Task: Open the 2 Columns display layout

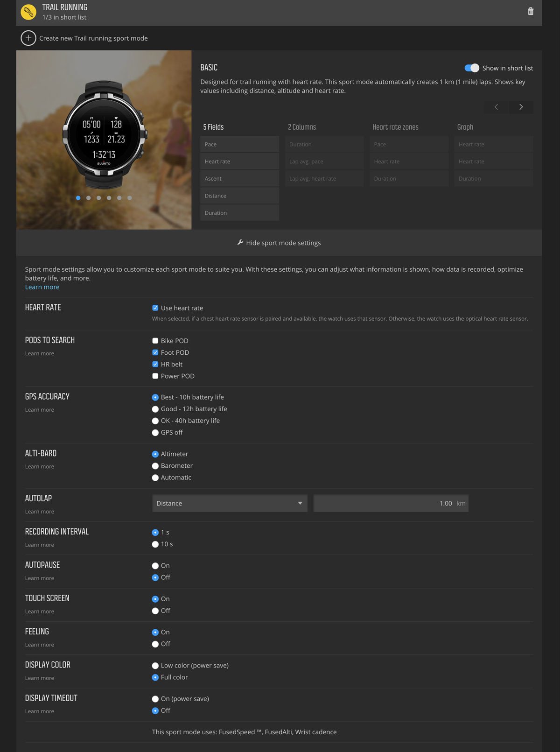Action: pyautogui.click(x=302, y=127)
